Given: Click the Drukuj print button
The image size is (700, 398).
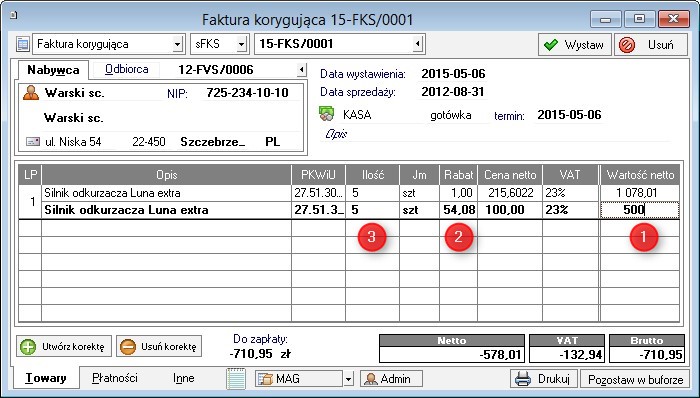Looking at the screenshot, I should click(544, 379).
